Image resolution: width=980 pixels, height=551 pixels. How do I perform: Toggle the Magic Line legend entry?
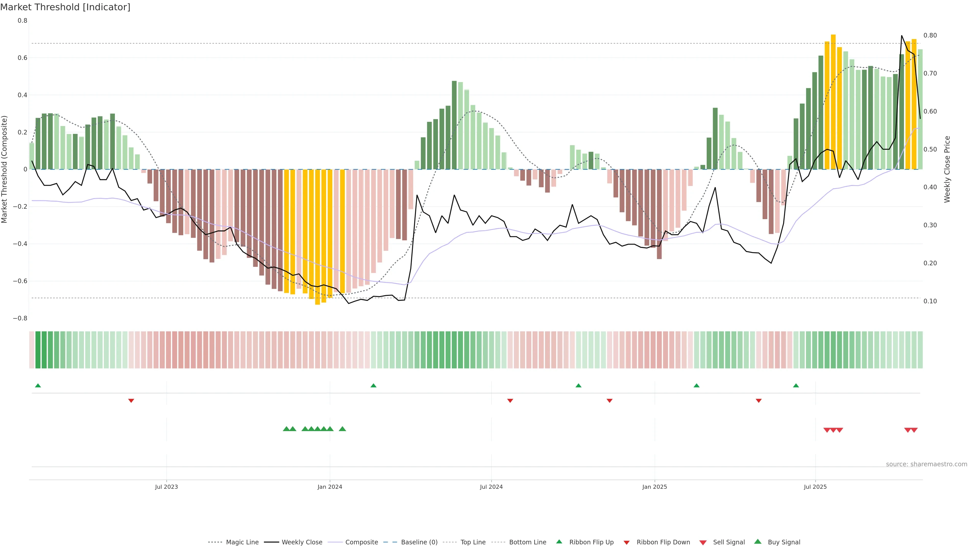pos(242,542)
